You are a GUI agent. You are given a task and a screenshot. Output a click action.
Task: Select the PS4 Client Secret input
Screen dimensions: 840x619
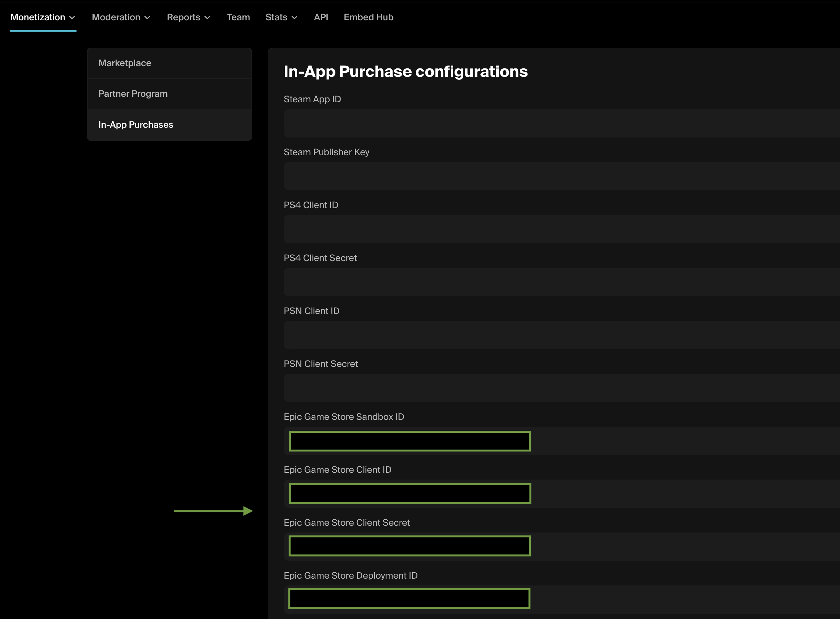(x=525, y=282)
